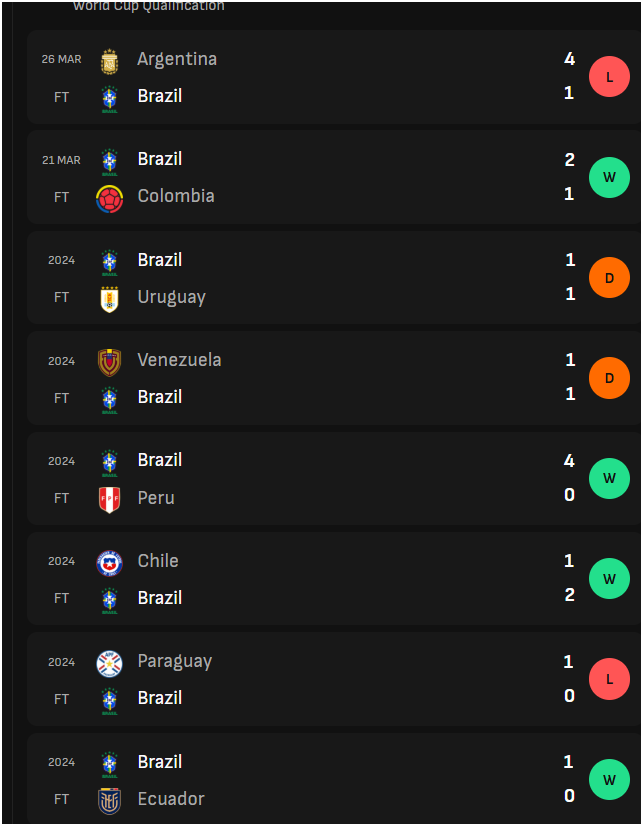Click the Peru team crest
The width and height of the screenshot is (643, 826).
pyautogui.click(x=110, y=500)
